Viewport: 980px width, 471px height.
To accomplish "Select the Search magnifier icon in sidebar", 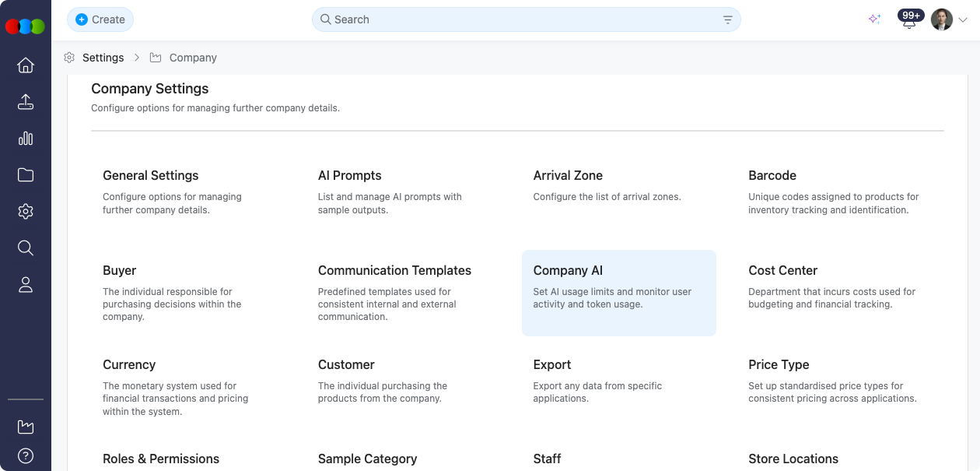I will pyautogui.click(x=26, y=248).
